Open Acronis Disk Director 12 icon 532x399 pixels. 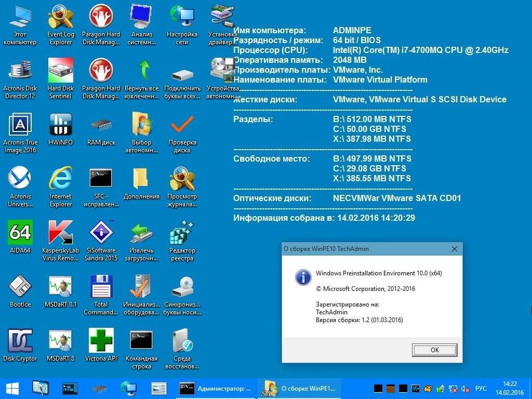point(20,79)
